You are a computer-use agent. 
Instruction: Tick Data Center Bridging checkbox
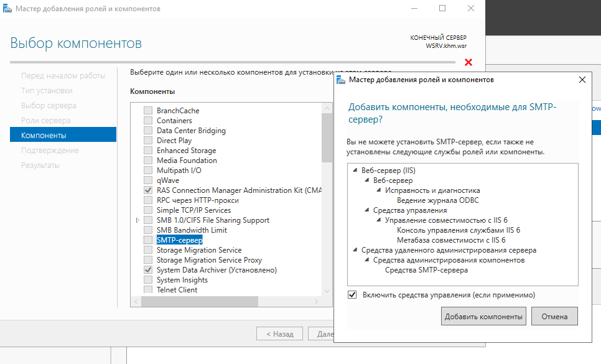(148, 130)
